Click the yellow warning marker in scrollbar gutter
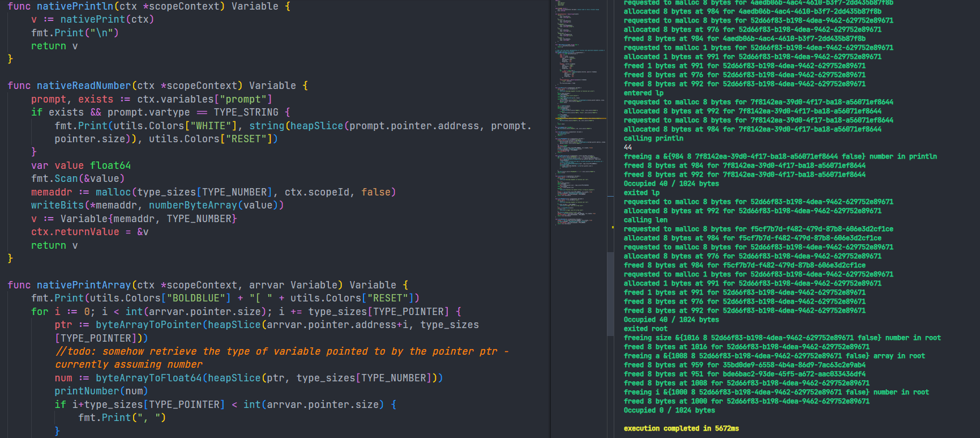Image resolution: width=980 pixels, height=438 pixels. 612,227
